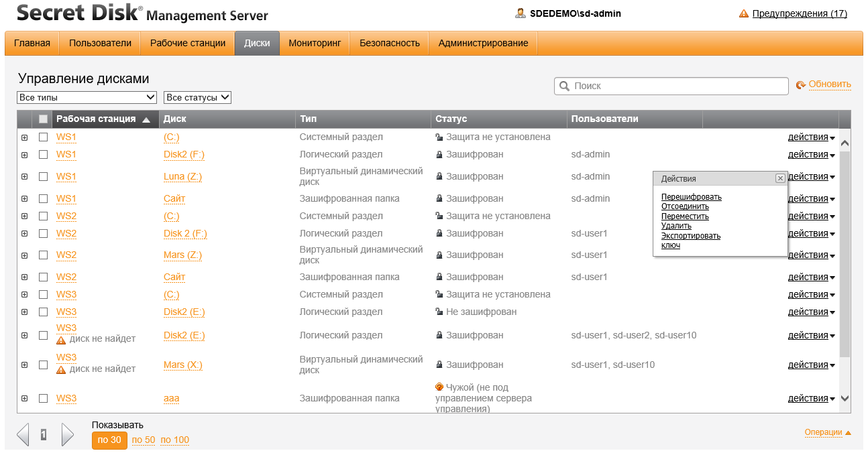Expand the WS1 (C:) row details
This screenshot has width=868, height=453.
pyautogui.click(x=25, y=137)
